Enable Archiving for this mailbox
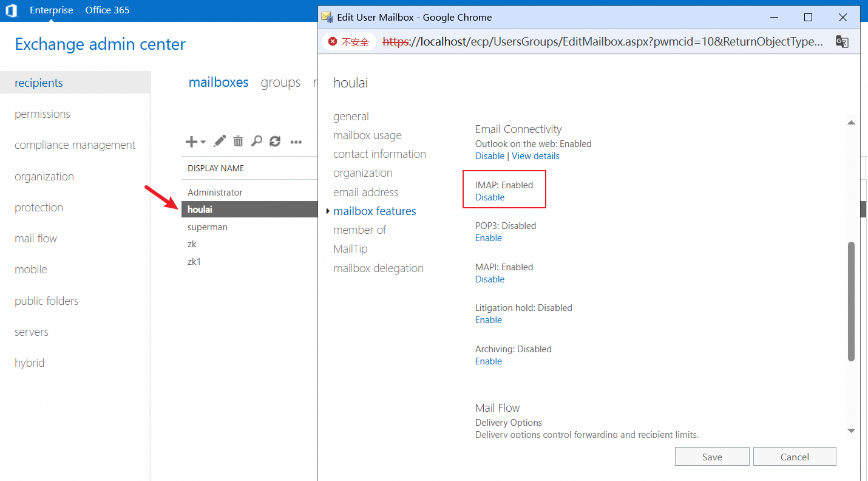This screenshot has height=481, width=868. 489,361
